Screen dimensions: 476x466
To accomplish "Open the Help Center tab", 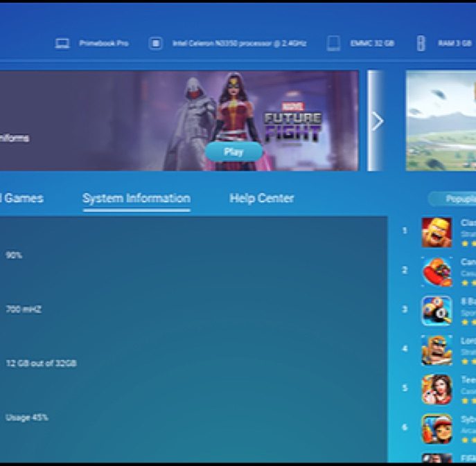I will [x=261, y=199].
